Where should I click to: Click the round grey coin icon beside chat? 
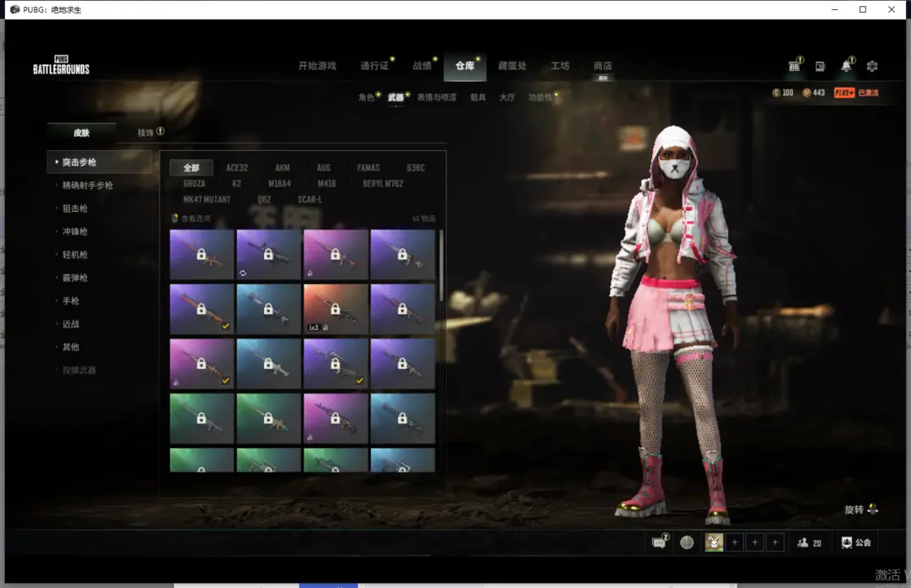coord(687,542)
